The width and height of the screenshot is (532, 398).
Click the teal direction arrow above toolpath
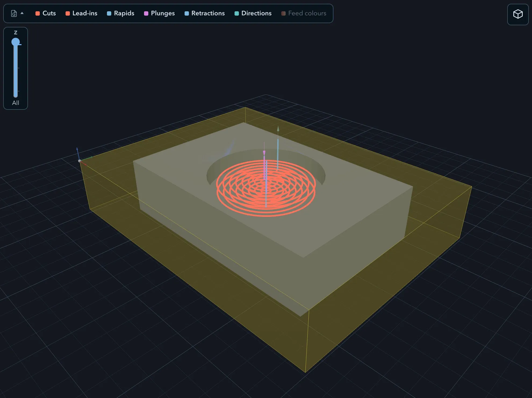(x=278, y=129)
